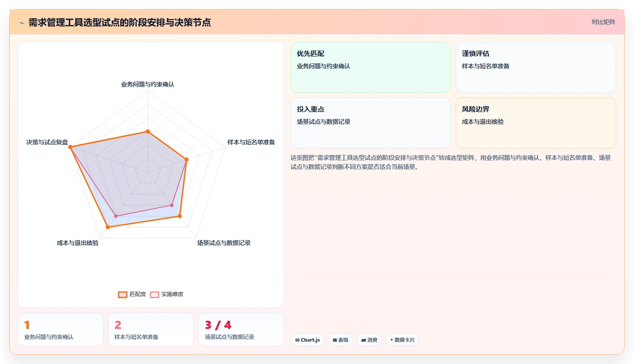
Task: Click 成本与退出核验 text in 风险边界 card
Action: pos(483,122)
